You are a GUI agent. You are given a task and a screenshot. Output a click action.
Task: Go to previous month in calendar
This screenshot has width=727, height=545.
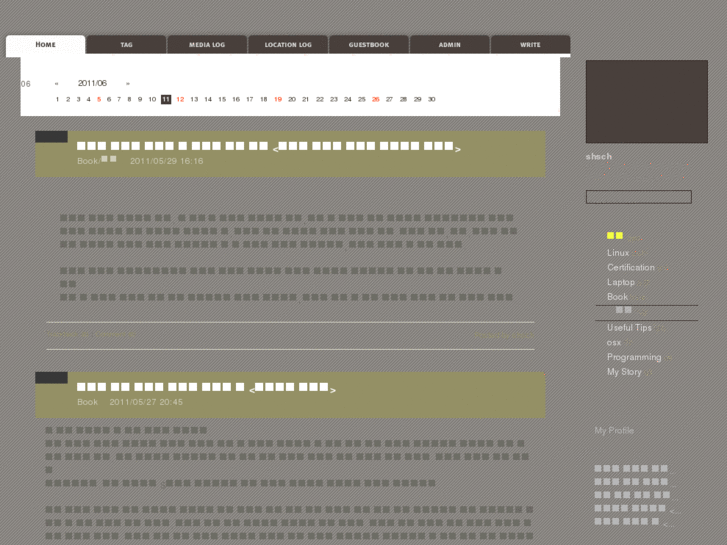coord(57,83)
